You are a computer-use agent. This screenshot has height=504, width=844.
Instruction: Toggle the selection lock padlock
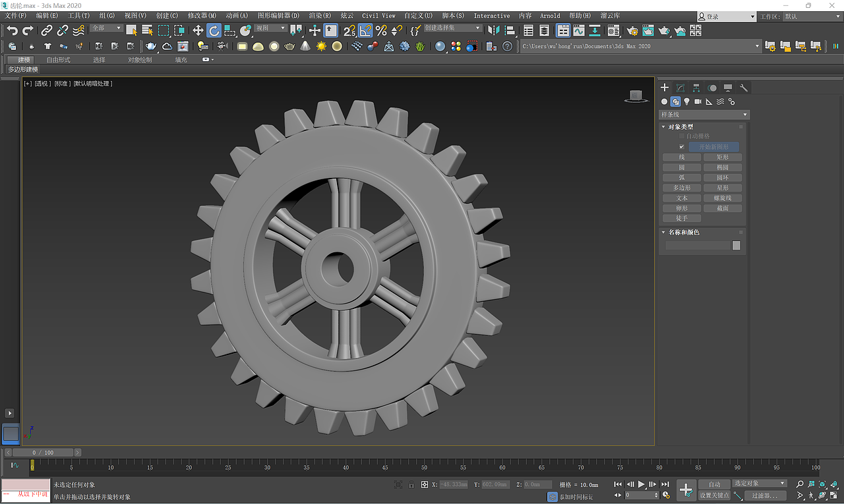coord(411,485)
